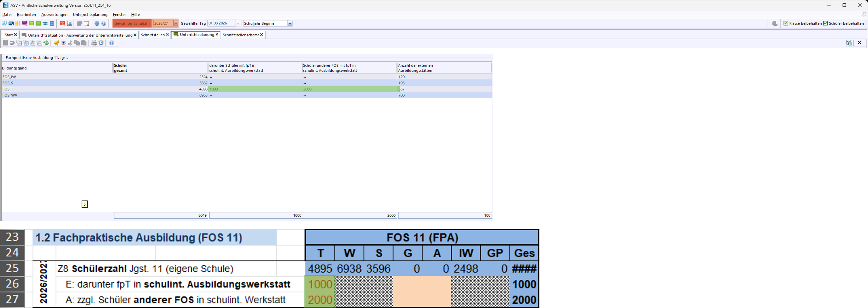The width and height of the screenshot is (868, 308).
Task: Click the Gewählter Tag date field
Action: tap(221, 23)
